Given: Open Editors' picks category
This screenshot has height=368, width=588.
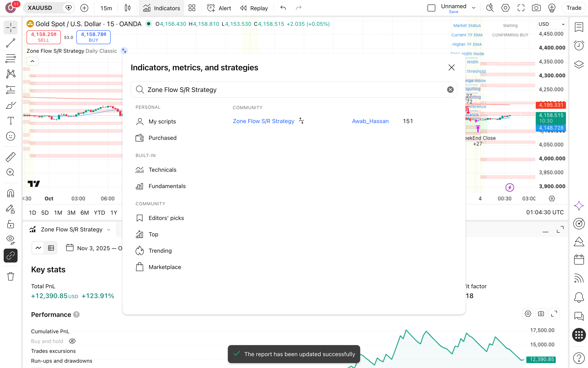Looking at the screenshot, I should (160, 218).
